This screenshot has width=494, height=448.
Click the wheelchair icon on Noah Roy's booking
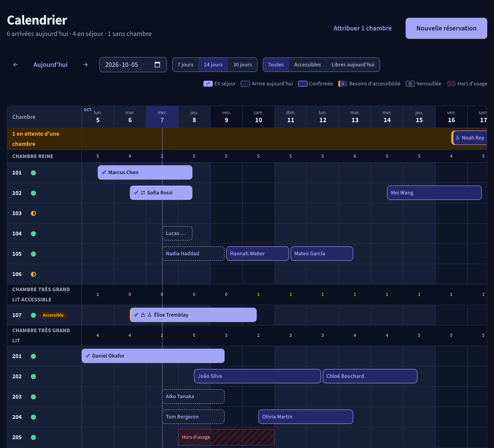[x=457, y=138]
